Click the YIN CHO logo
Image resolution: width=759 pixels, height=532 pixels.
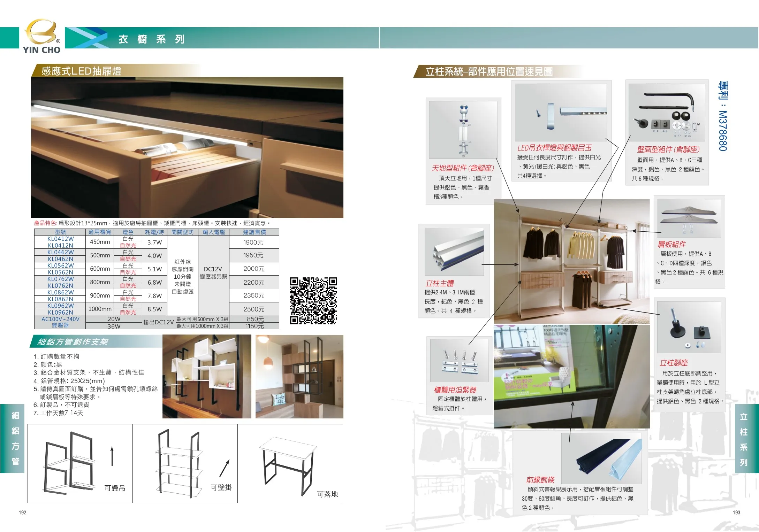click(x=41, y=37)
